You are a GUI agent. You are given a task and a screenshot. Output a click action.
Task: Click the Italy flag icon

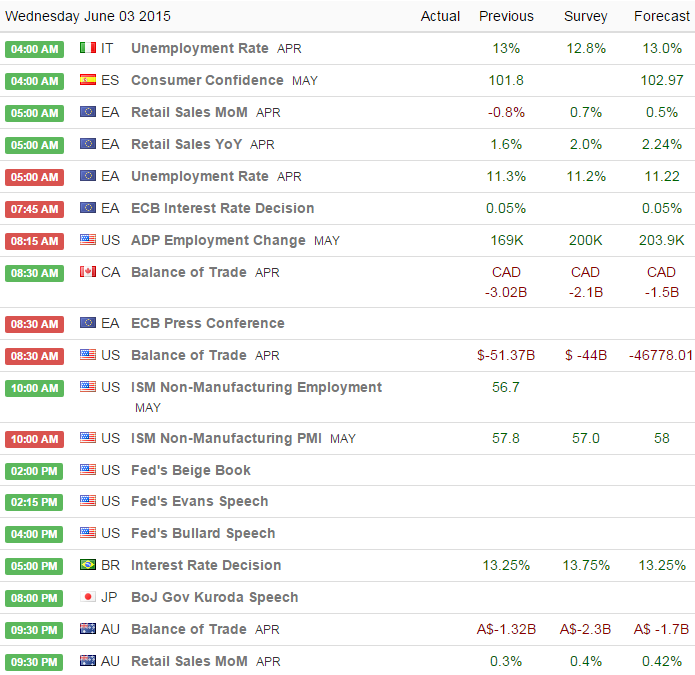point(87,49)
